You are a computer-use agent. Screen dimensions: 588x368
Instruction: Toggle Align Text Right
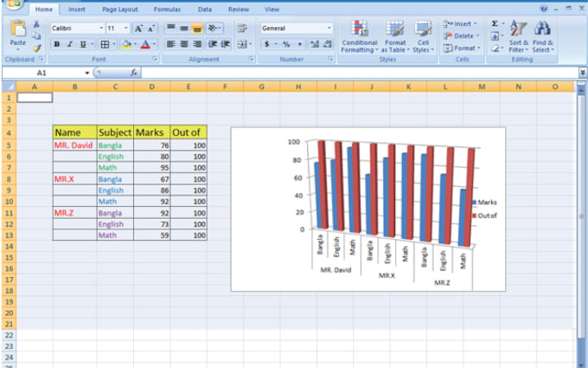coord(197,44)
